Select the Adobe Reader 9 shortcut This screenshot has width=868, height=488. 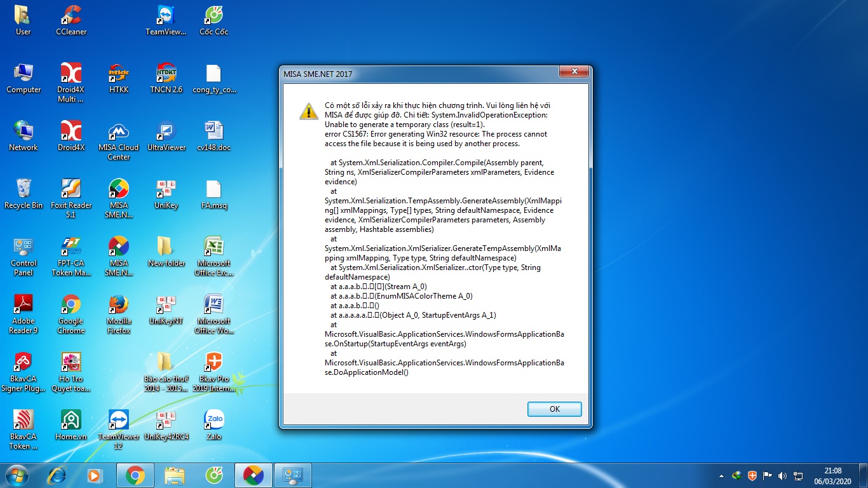click(24, 314)
